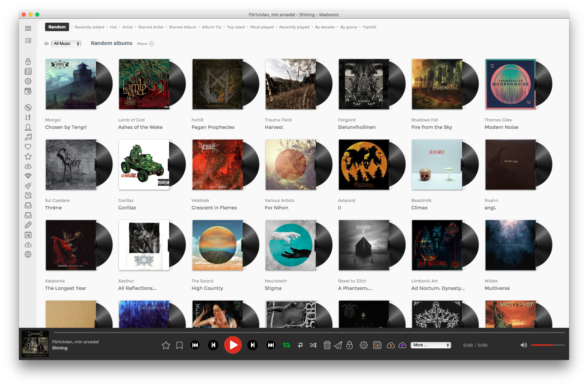Open the Most played tab

click(262, 27)
